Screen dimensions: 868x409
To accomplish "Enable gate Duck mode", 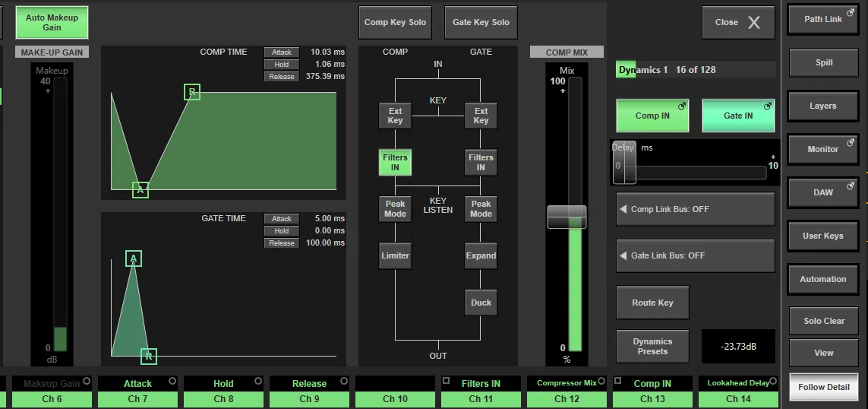I will tap(481, 303).
